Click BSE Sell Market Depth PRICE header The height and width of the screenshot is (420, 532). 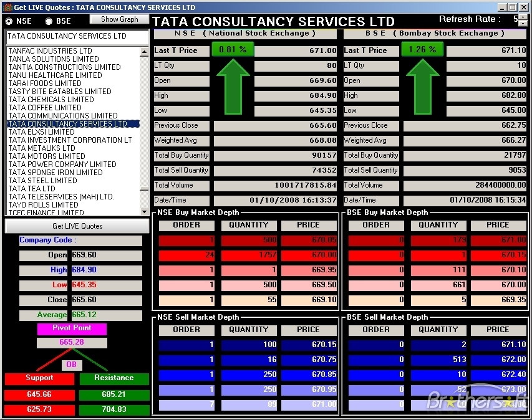pyautogui.click(x=498, y=330)
